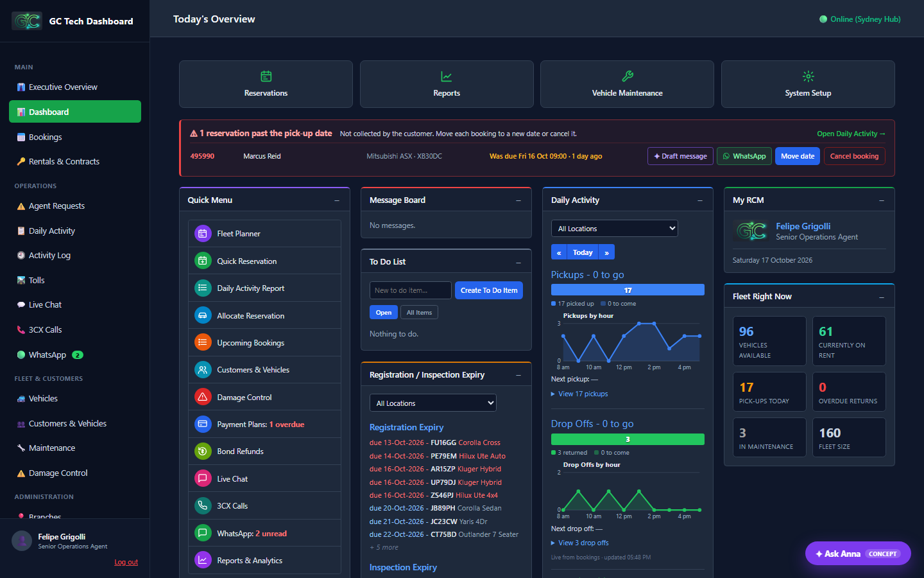Click reservation number 495990

click(x=202, y=156)
